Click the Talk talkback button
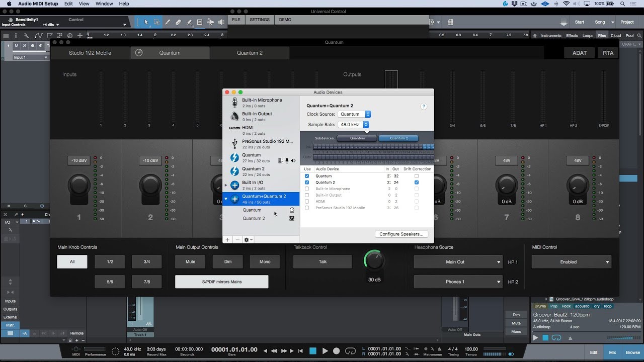 [x=323, y=262]
